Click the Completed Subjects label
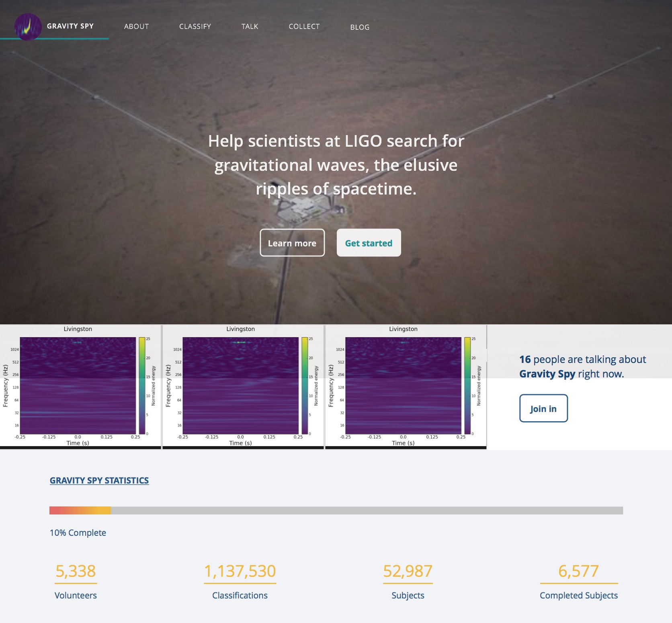Image resolution: width=672 pixels, height=623 pixels. (x=579, y=595)
